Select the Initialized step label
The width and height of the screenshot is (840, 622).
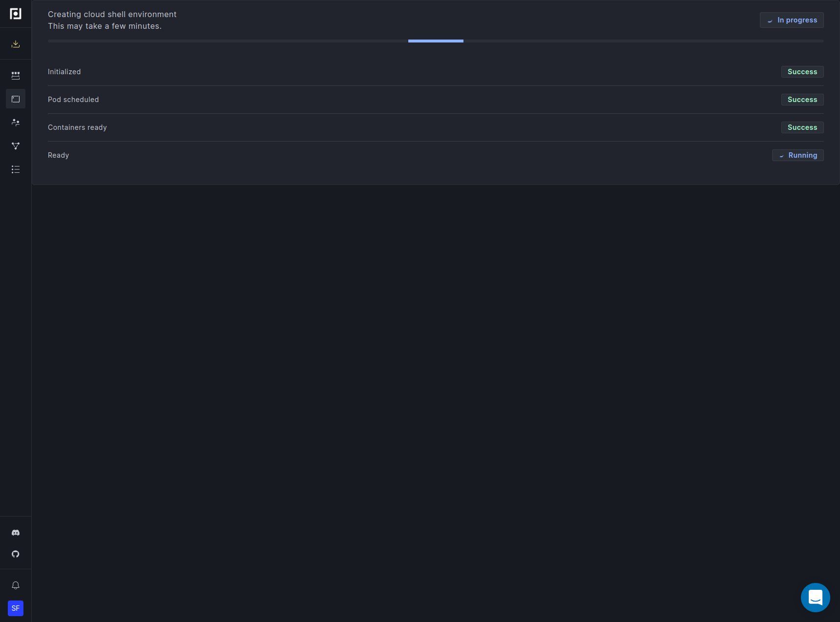pyautogui.click(x=64, y=72)
